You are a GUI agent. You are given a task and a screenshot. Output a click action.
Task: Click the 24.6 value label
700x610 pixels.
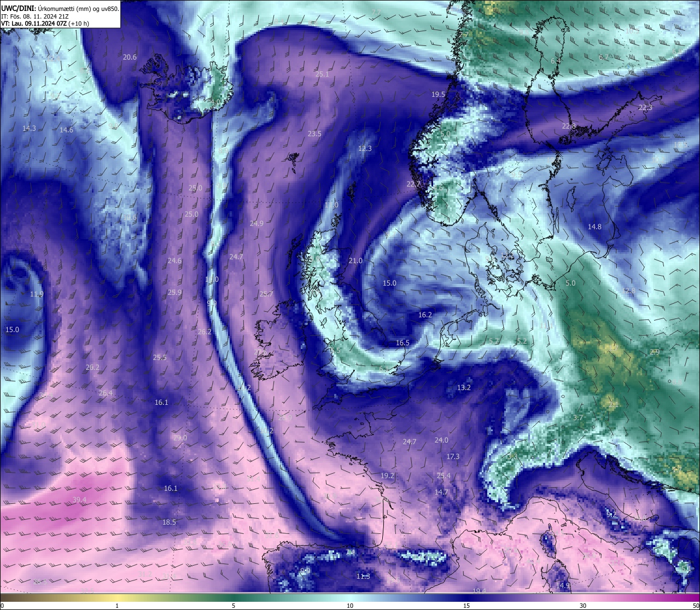(174, 260)
